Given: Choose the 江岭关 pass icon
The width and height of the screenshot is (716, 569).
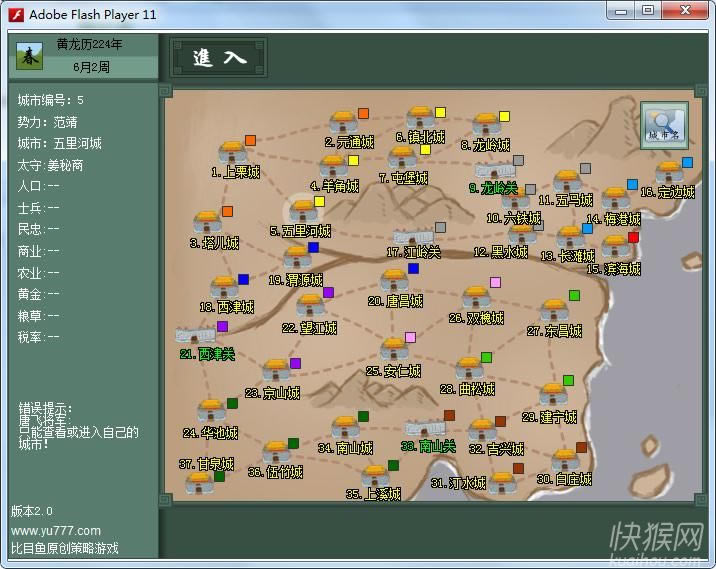Looking at the screenshot, I should [414, 237].
